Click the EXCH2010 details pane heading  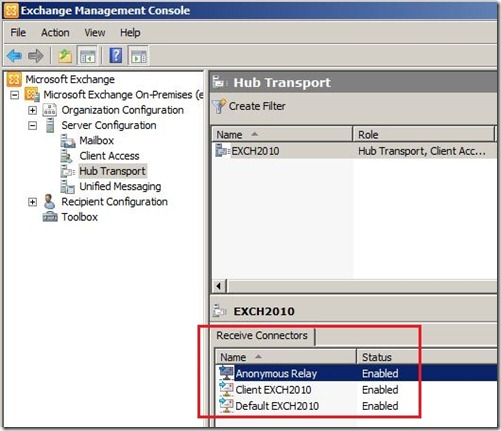264,311
